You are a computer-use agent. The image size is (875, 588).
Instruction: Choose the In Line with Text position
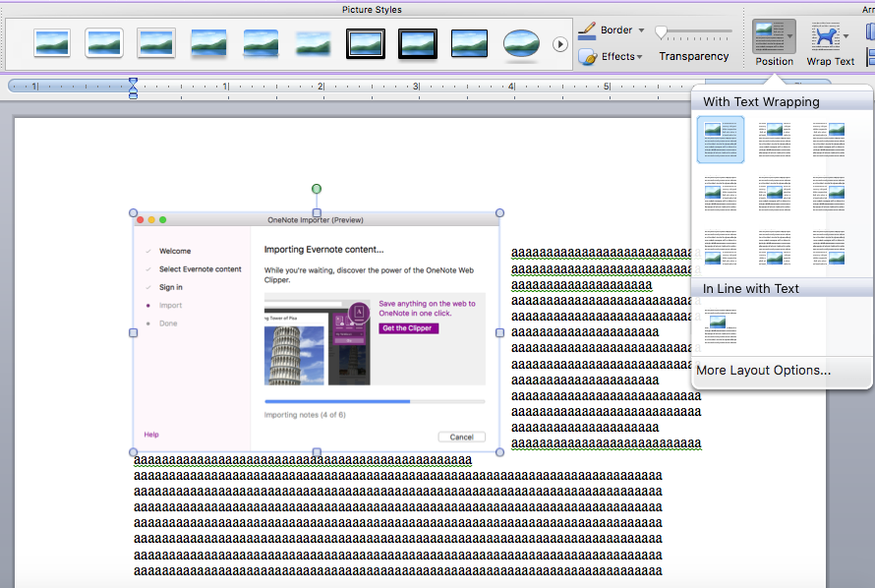click(x=721, y=326)
